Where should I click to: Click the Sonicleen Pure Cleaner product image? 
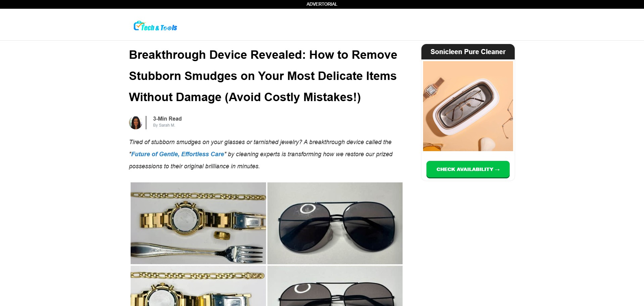pos(468,106)
